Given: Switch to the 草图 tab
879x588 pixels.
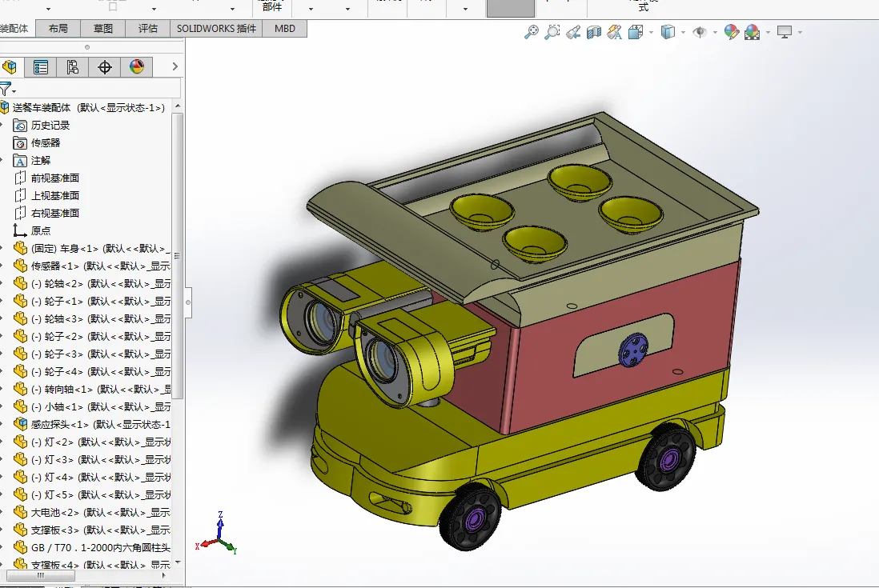Looking at the screenshot, I should click(x=102, y=28).
